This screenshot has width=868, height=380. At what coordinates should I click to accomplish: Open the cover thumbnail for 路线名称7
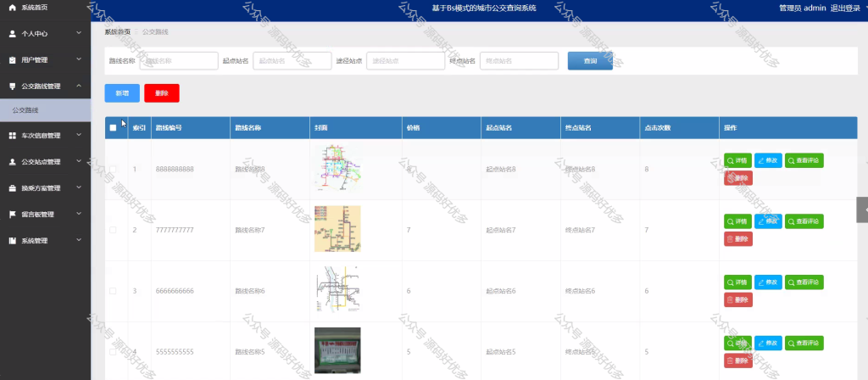[x=337, y=229]
